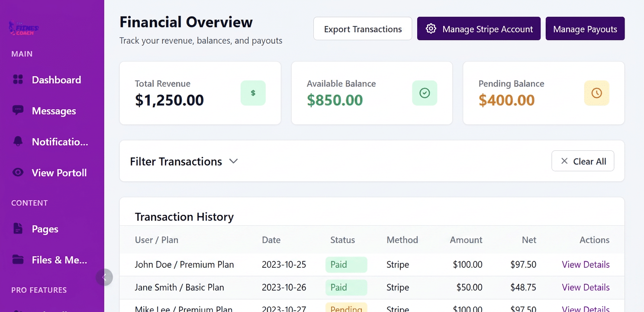The height and width of the screenshot is (312, 644).
Task: Click the $97.50 net value for John Doe
Action: pos(523,264)
